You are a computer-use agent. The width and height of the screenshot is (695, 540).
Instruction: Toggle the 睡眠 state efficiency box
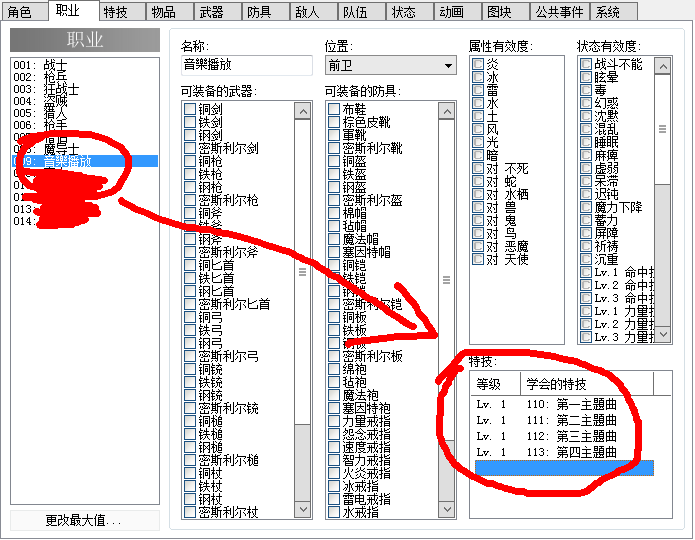pyautogui.click(x=586, y=142)
